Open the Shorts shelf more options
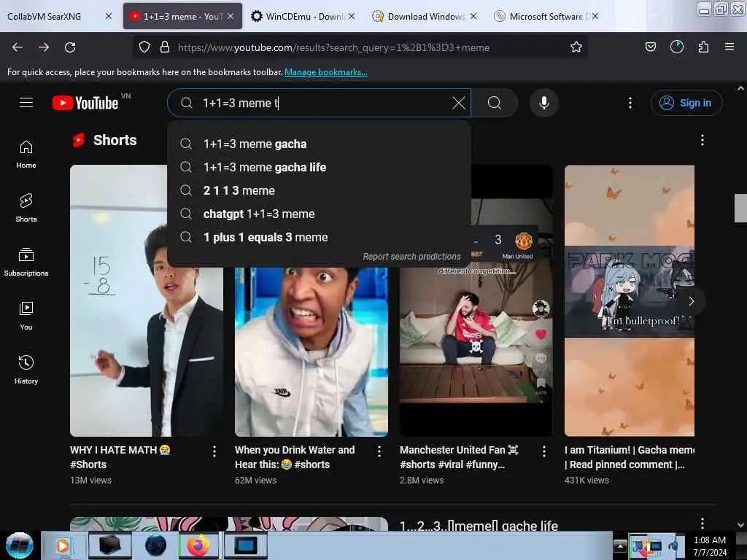This screenshot has height=560, width=747. tap(703, 140)
